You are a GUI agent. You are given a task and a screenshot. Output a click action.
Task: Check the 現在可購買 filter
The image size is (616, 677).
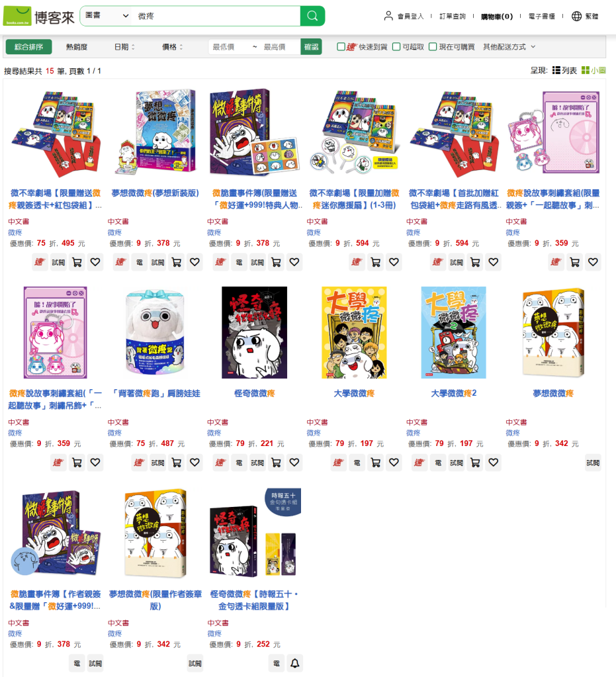tap(433, 46)
